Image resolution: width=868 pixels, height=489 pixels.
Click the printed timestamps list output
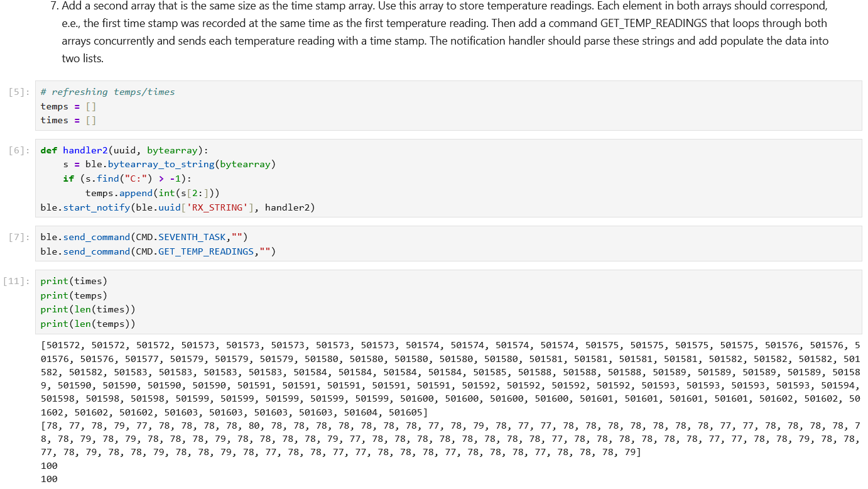pos(440,378)
